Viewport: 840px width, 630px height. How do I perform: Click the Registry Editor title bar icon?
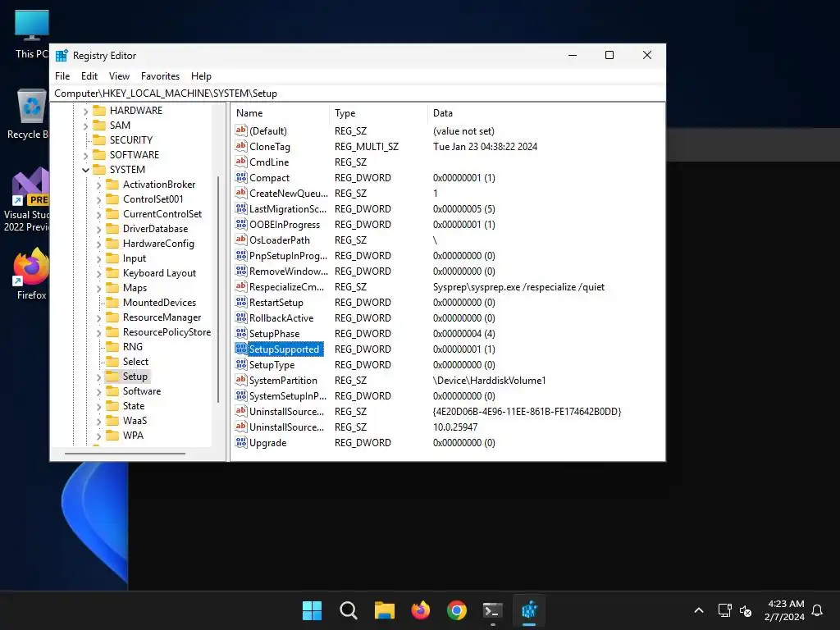pyautogui.click(x=62, y=55)
